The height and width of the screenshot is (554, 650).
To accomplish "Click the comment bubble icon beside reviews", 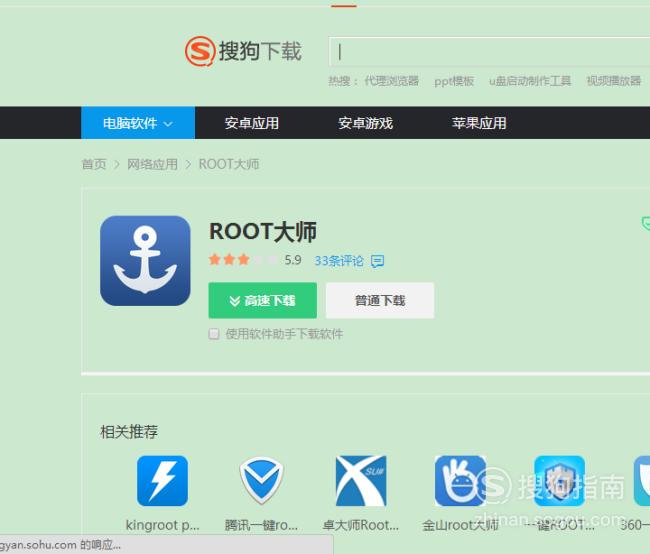I will (377, 261).
